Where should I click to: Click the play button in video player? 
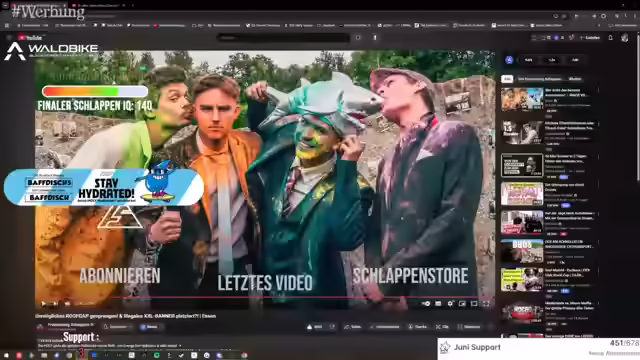tap(43, 303)
